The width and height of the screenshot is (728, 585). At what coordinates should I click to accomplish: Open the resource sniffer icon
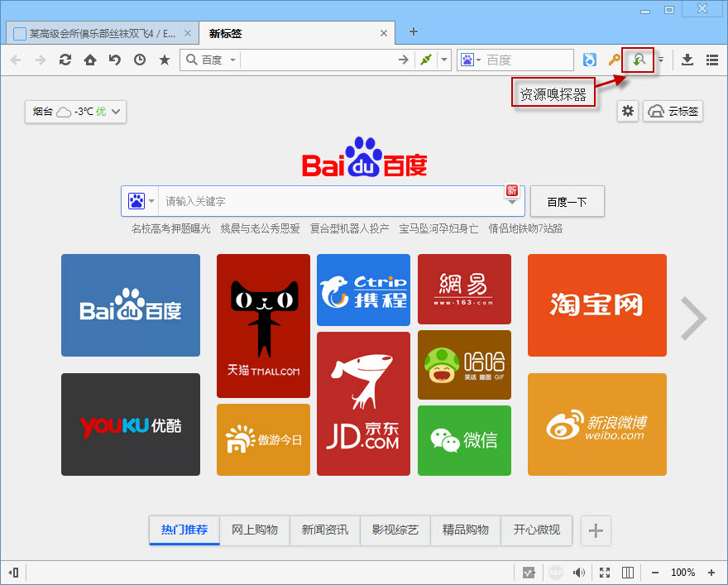[639, 60]
